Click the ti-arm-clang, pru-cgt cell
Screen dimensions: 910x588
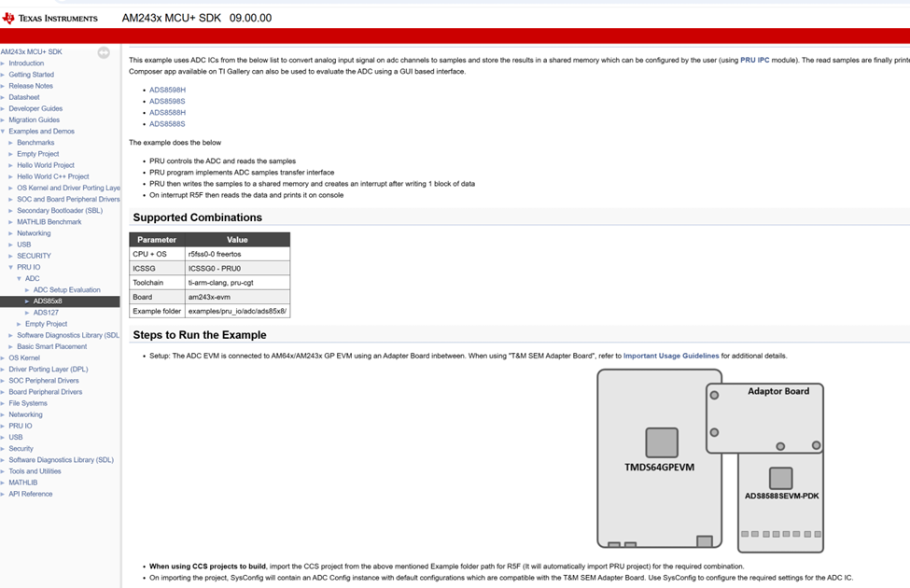click(x=237, y=283)
